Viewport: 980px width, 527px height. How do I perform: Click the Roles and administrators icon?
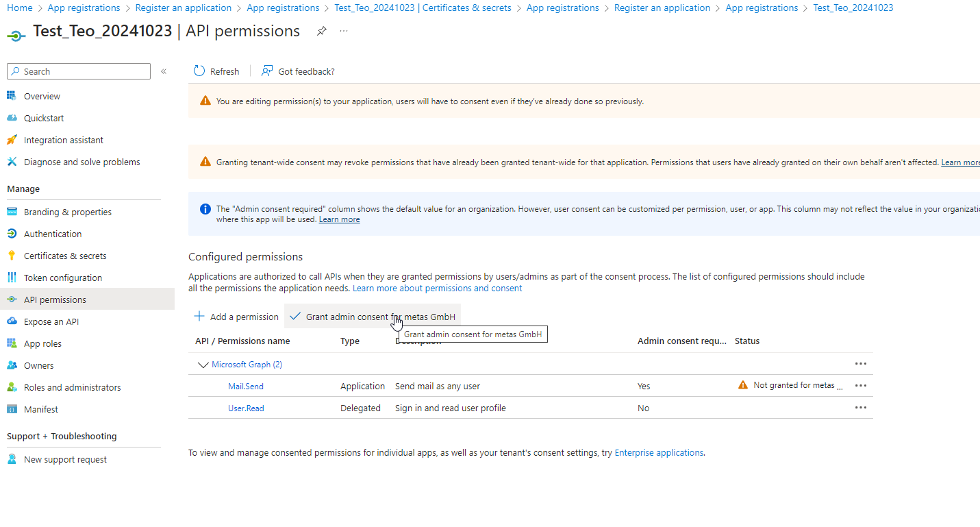point(12,387)
